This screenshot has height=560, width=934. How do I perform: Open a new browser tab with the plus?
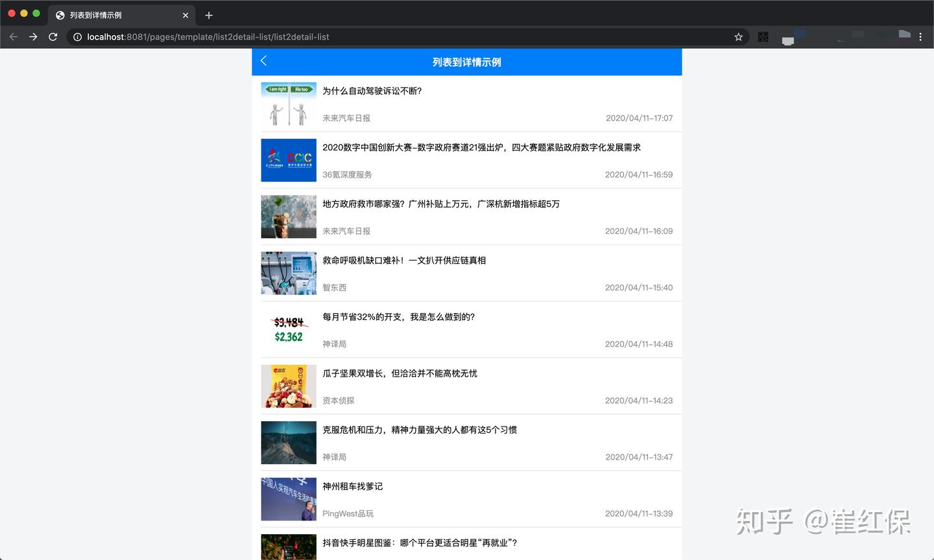point(208,15)
